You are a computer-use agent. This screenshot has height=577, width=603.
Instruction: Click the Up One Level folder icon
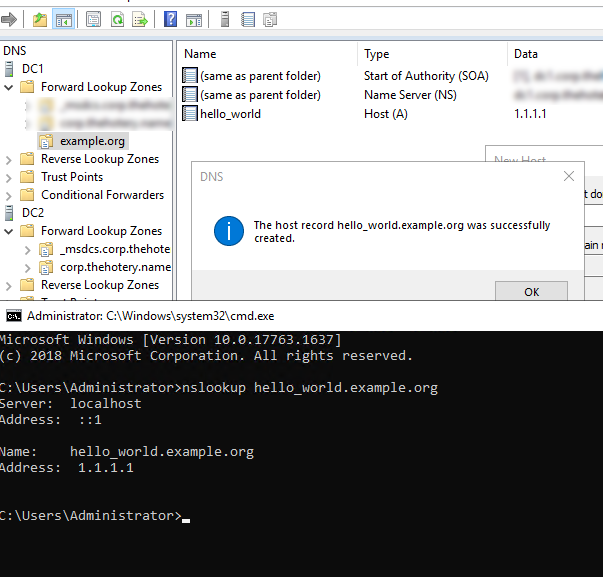40,19
